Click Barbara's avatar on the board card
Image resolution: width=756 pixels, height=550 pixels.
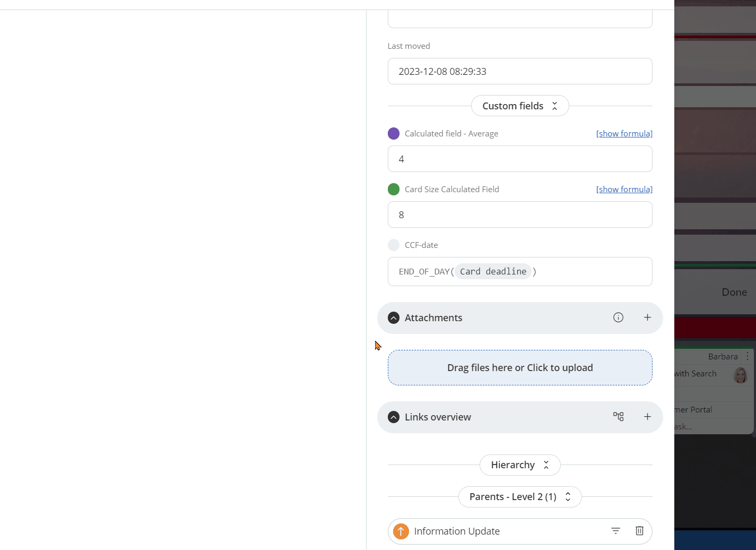click(x=741, y=375)
